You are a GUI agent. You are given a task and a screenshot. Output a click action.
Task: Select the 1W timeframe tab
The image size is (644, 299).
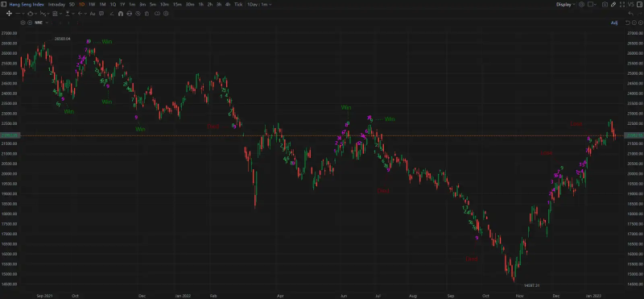(x=92, y=4)
